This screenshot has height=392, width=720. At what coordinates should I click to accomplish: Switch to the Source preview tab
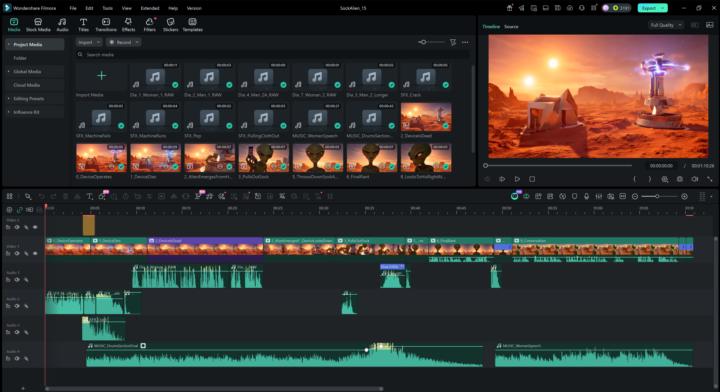pos(511,27)
